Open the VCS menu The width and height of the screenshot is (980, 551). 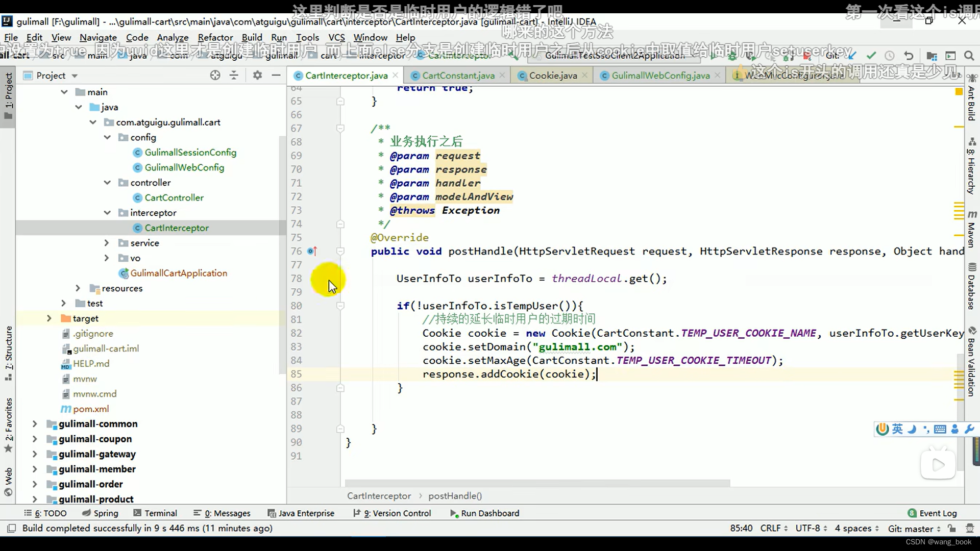(x=336, y=37)
